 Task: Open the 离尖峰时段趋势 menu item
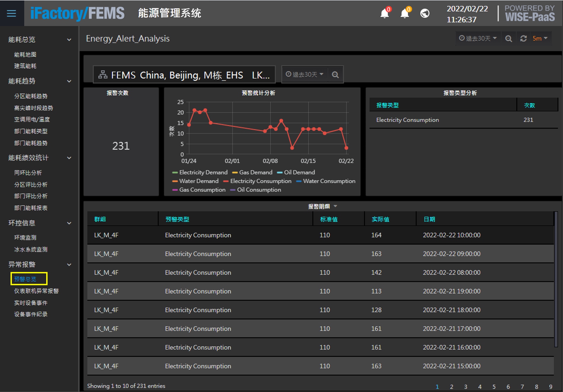tap(34, 108)
